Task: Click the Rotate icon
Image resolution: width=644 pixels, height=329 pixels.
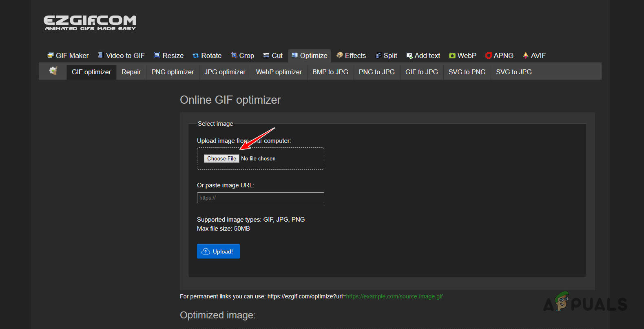Action: 196,56
